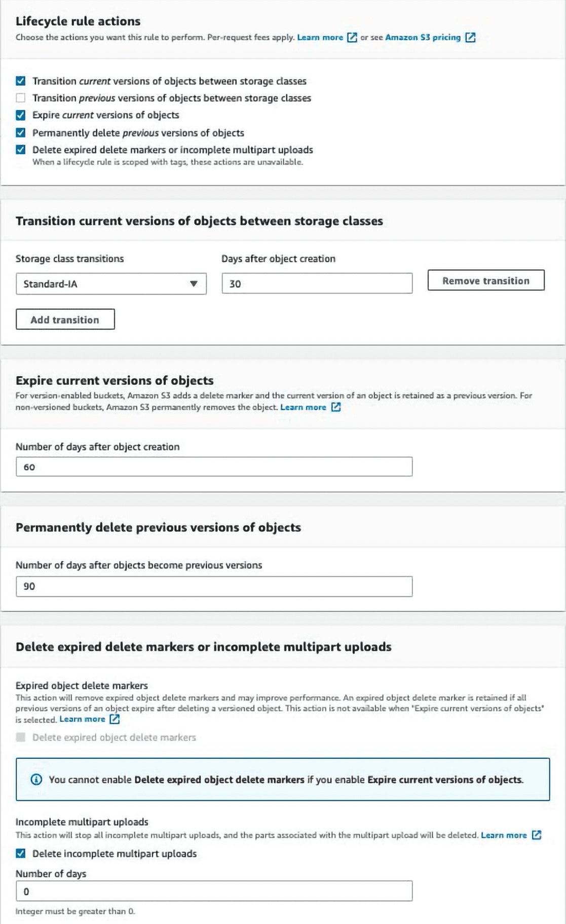Image resolution: width=566 pixels, height=924 pixels.
Task: Click external link icon under Expired object delete markers
Action: [x=115, y=719]
